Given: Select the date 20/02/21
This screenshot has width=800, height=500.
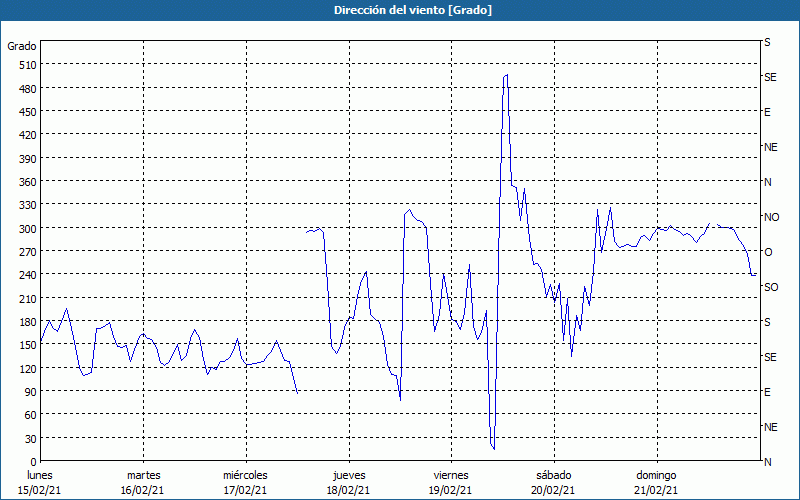Looking at the screenshot, I should click(553, 490).
